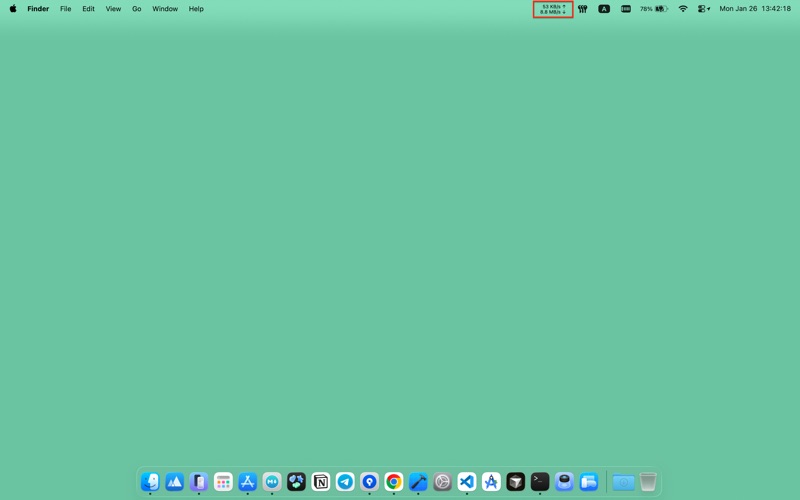Open Telegram from the Dock
Viewport: 800px width, 500px height.
click(345, 482)
